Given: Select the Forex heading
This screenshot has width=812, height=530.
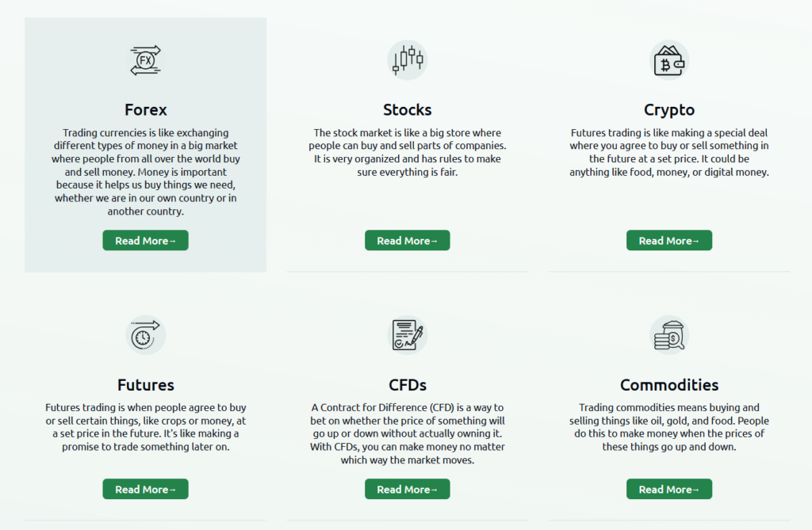Looking at the screenshot, I should (x=145, y=110).
